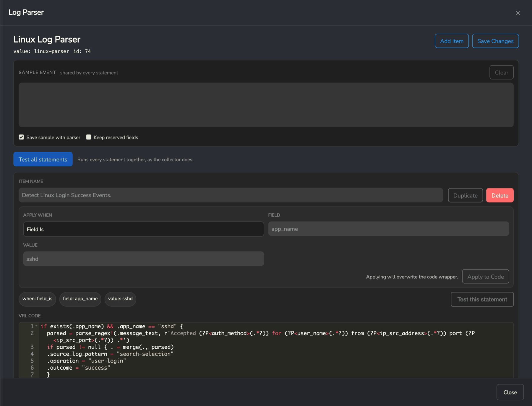The image size is (532, 406).
Task: Select the 'field: app_name' chip
Action: point(80,299)
